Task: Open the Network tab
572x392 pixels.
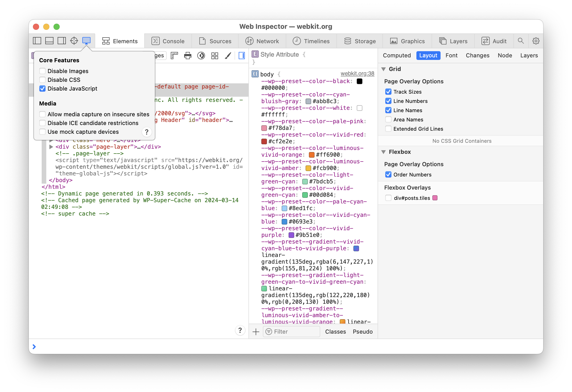Action: 262,41
